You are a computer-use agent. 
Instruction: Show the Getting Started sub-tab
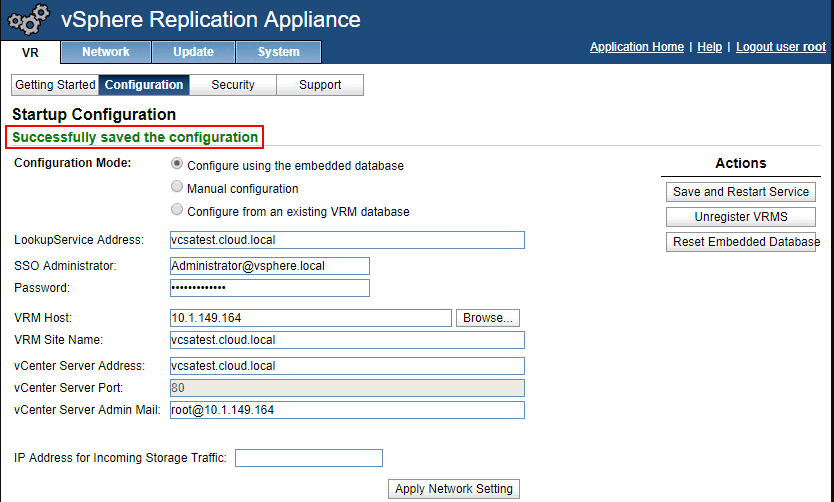[56, 85]
